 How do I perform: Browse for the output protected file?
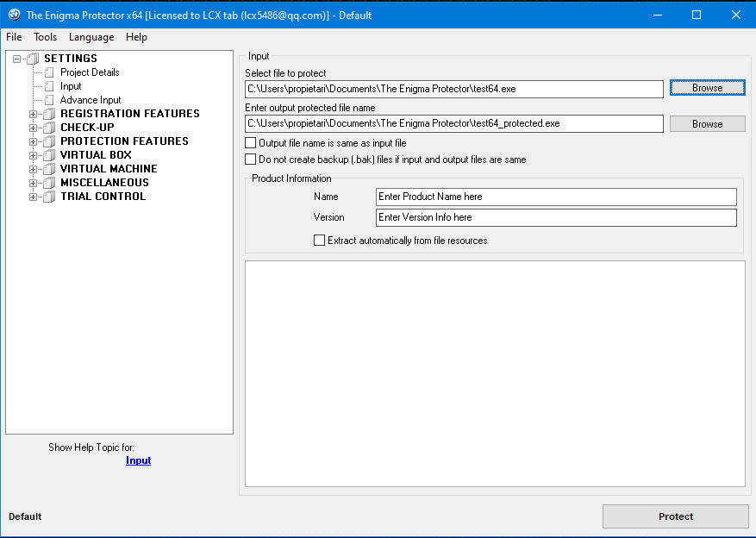708,124
